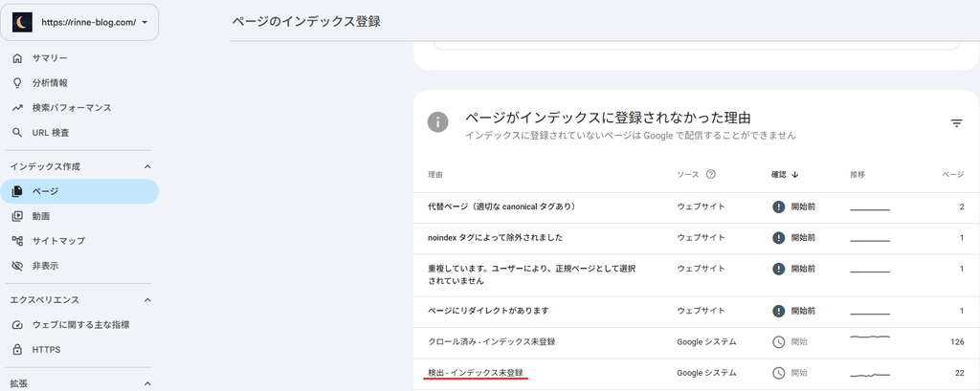
Task: Click the moon site logo thumbnail
Action: point(23,22)
